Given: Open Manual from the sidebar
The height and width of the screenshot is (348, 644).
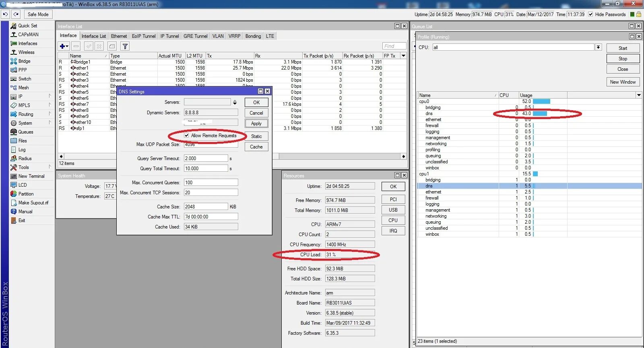Looking at the screenshot, I should coord(25,212).
